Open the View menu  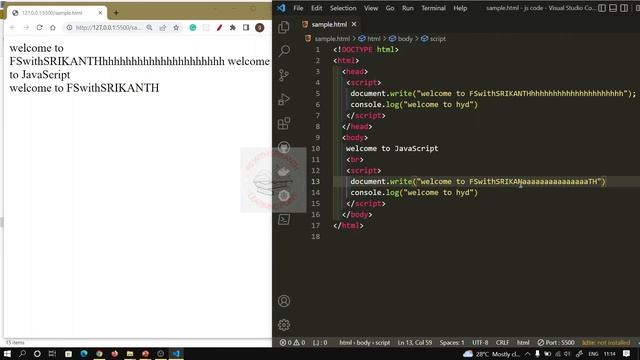click(x=371, y=8)
